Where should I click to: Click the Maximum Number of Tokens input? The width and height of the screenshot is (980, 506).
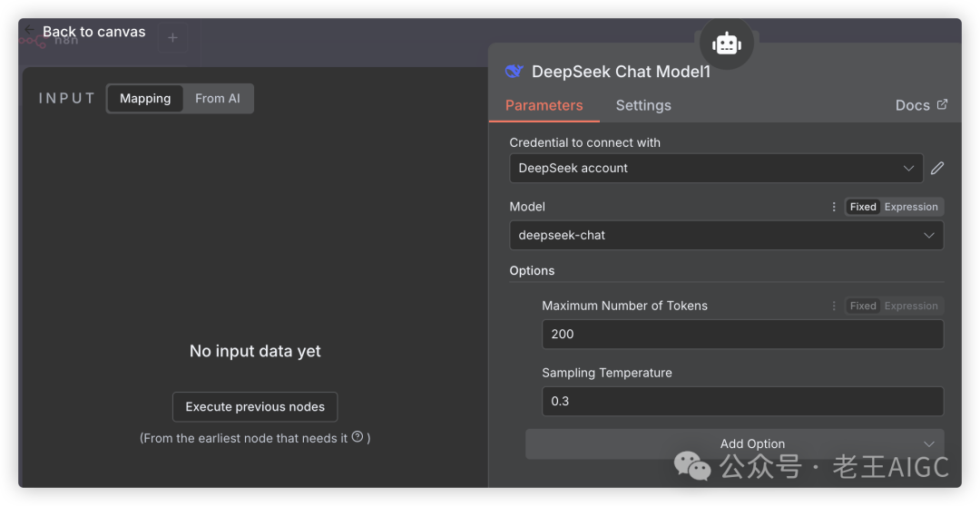coord(742,334)
